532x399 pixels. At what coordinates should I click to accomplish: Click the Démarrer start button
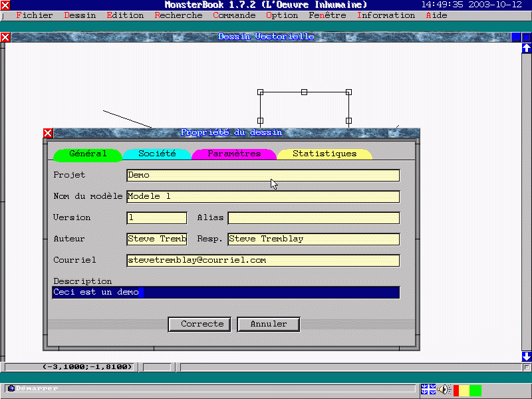33,388
